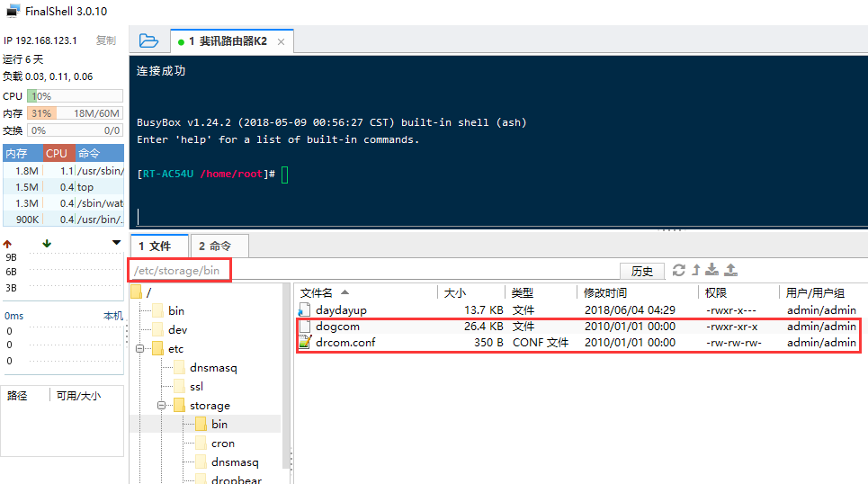Close the 斐讯路由器K2 session tab
The width and height of the screenshot is (868, 484).
click(282, 41)
